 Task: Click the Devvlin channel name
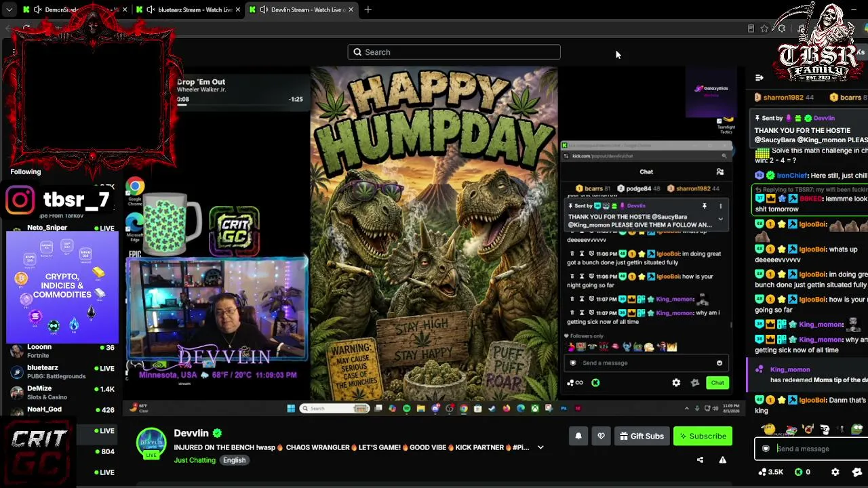tap(191, 433)
